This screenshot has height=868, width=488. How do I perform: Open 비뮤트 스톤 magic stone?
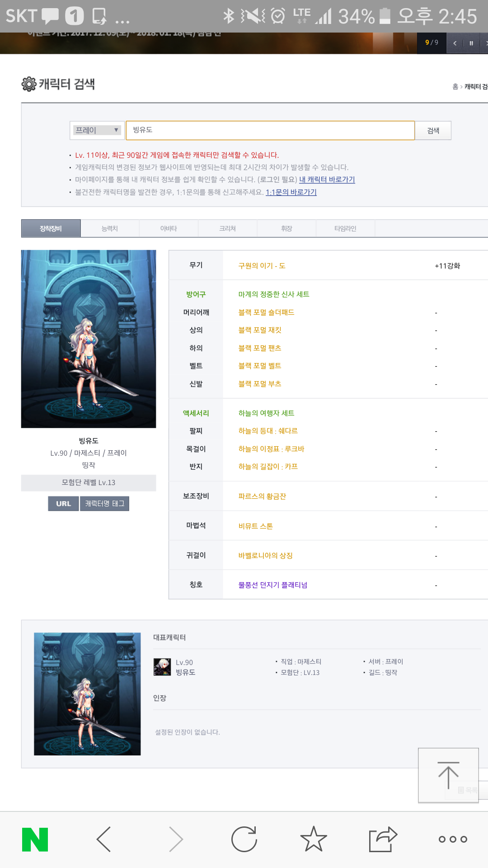(x=256, y=526)
